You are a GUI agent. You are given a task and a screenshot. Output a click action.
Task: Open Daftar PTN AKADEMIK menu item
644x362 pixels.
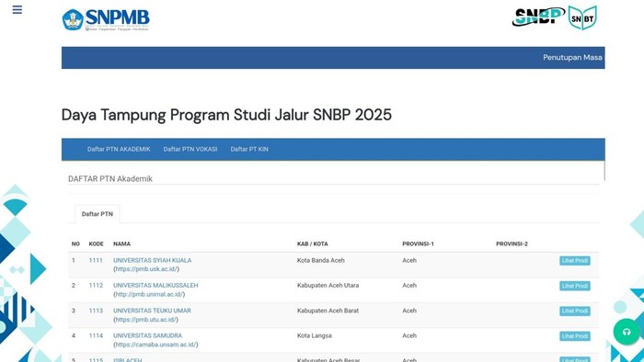click(119, 149)
